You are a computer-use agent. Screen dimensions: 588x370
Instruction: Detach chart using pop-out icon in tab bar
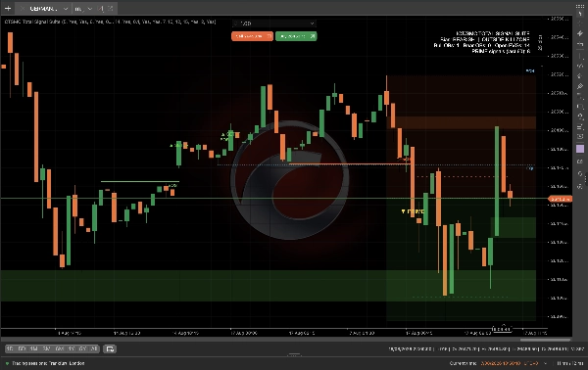111,8
